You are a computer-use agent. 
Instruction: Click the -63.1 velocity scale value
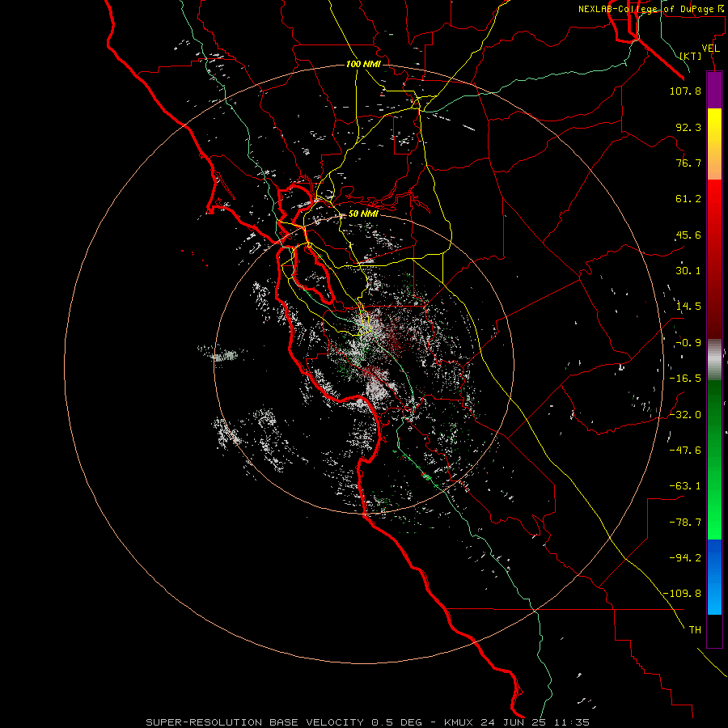click(685, 486)
